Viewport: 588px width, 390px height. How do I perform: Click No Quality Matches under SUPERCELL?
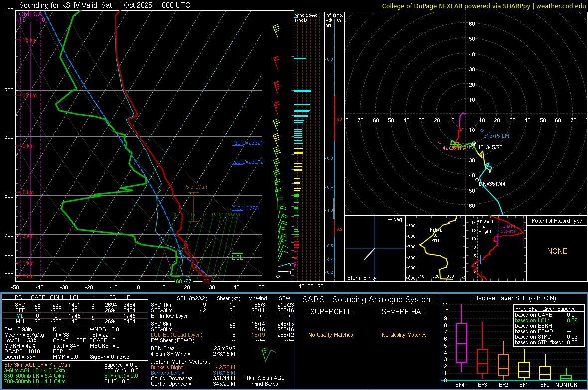tap(331, 335)
